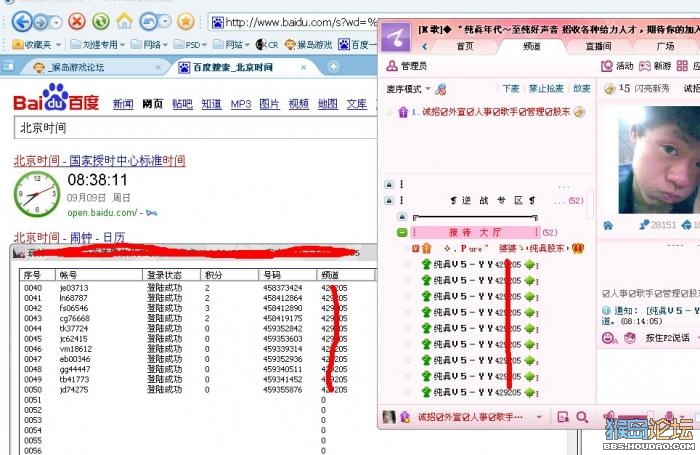Click the Baidu logo on search page

click(56, 97)
